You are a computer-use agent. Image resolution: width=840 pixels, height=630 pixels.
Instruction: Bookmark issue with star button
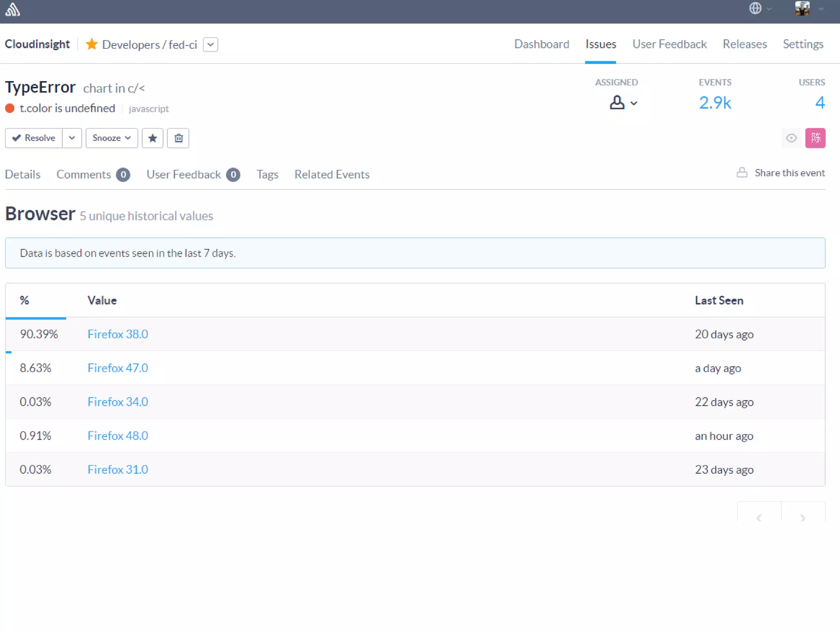[x=153, y=138]
